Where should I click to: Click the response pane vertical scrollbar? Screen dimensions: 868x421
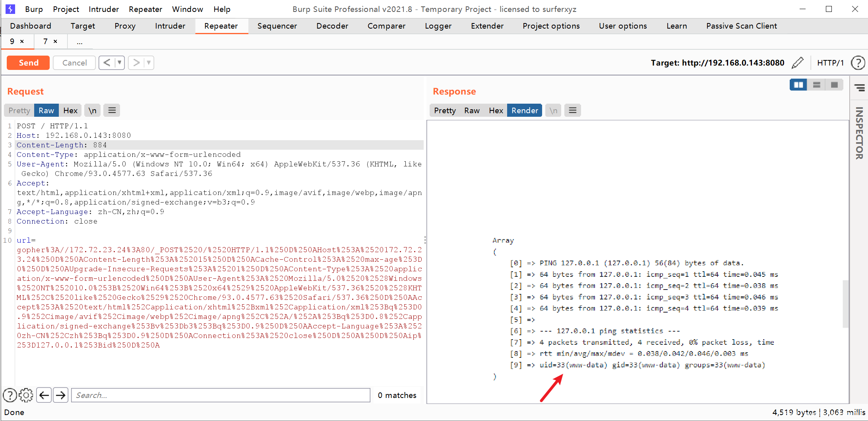(845, 304)
